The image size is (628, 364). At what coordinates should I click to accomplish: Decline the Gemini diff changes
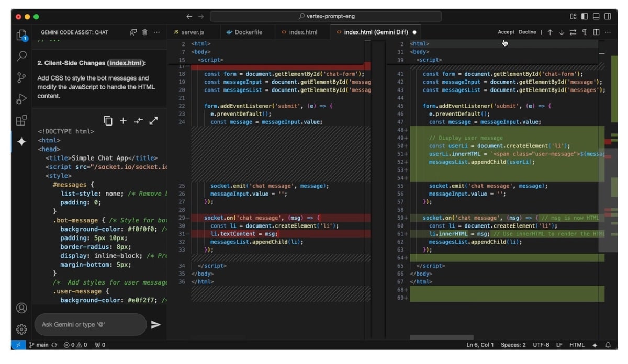pyautogui.click(x=528, y=32)
